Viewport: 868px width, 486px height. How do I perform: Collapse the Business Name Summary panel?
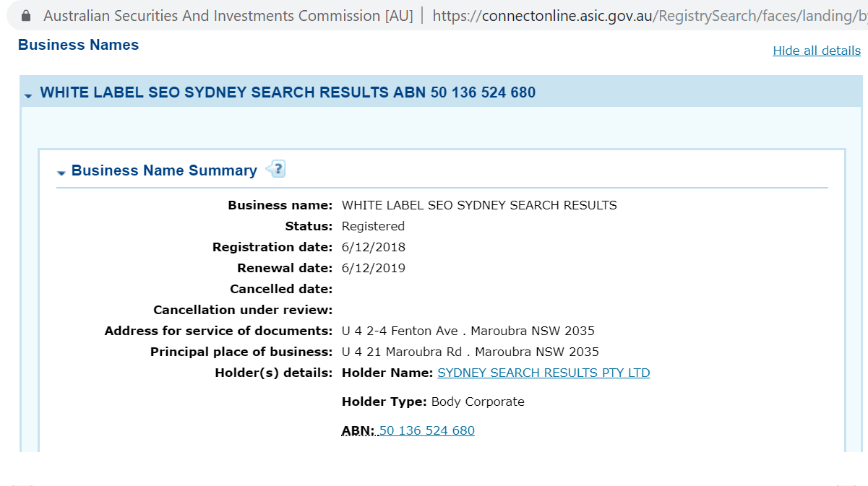[x=61, y=173]
